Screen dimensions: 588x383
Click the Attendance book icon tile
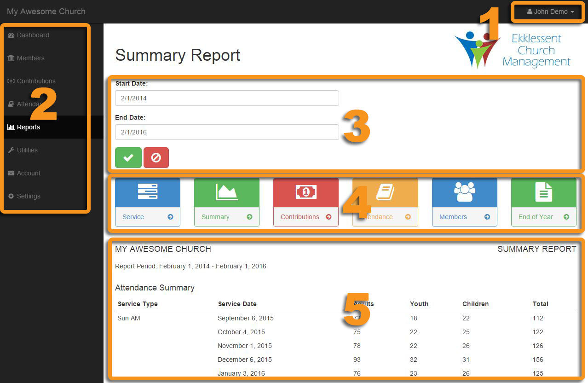(385, 191)
